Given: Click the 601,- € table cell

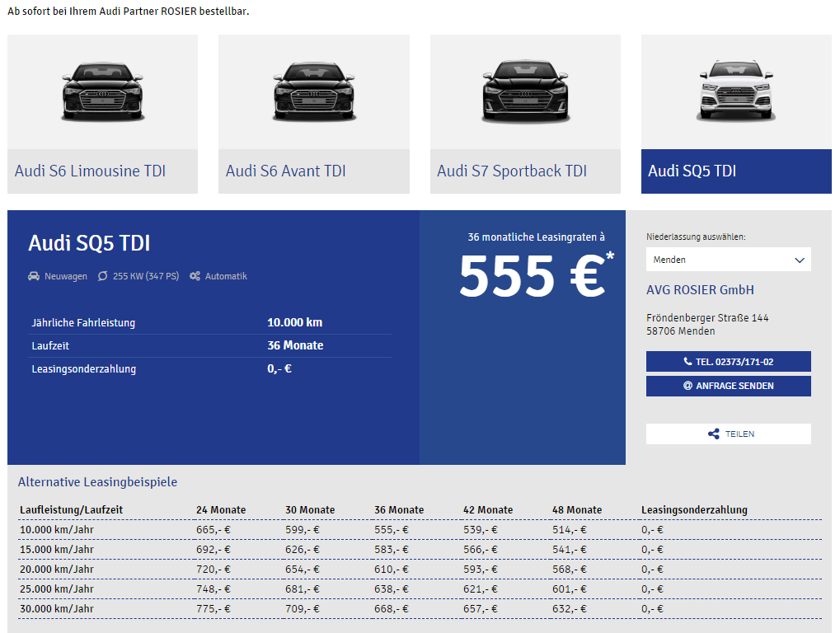Looking at the screenshot, I should 570,589.
